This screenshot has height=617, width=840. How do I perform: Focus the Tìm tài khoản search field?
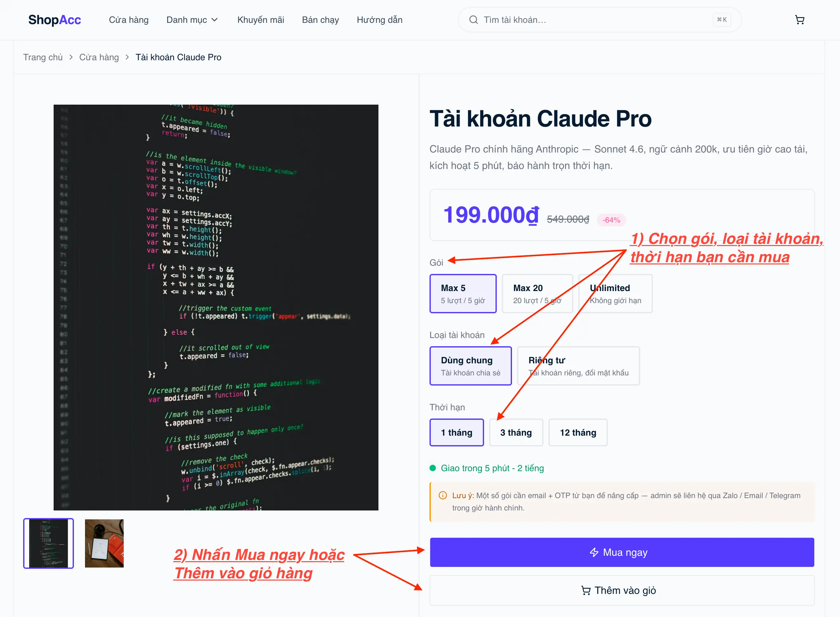[x=599, y=20]
